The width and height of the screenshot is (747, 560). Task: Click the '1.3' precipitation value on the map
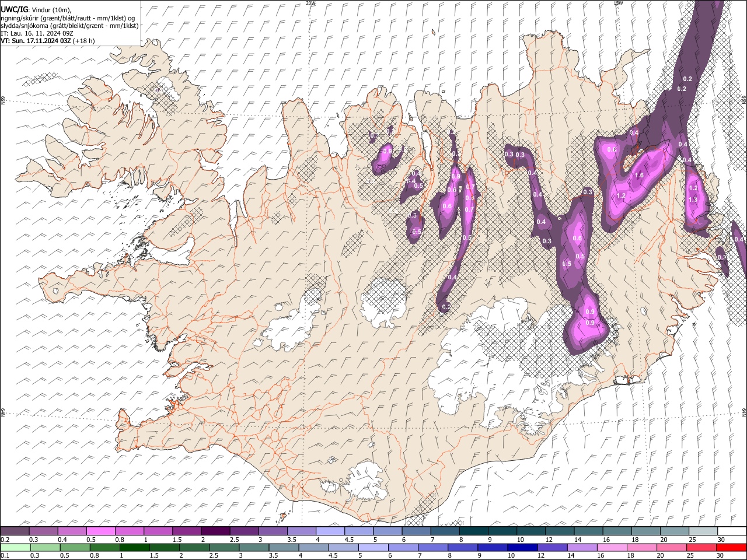(x=693, y=199)
